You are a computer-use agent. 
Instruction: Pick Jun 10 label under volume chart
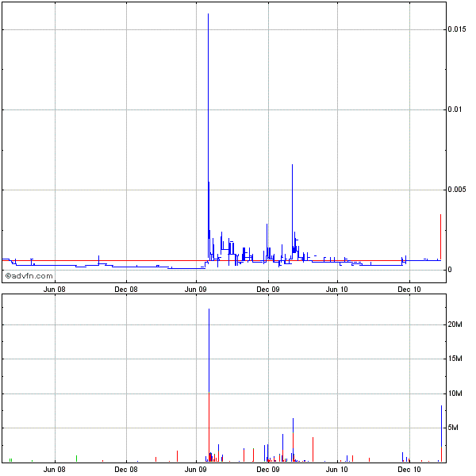click(337, 470)
